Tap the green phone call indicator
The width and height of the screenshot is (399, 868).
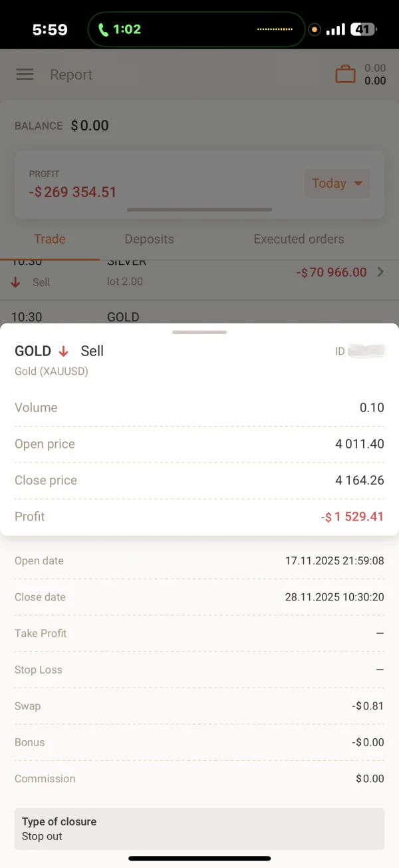[104, 29]
